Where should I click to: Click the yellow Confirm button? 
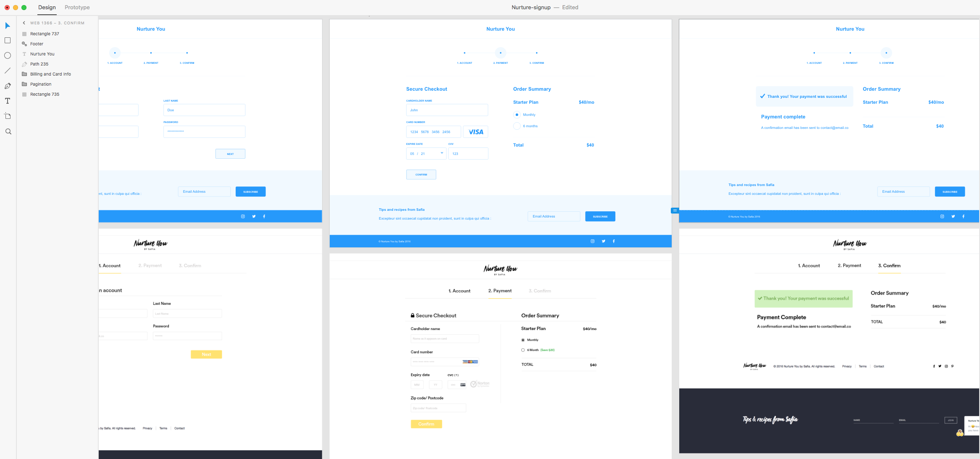[426, 424]
